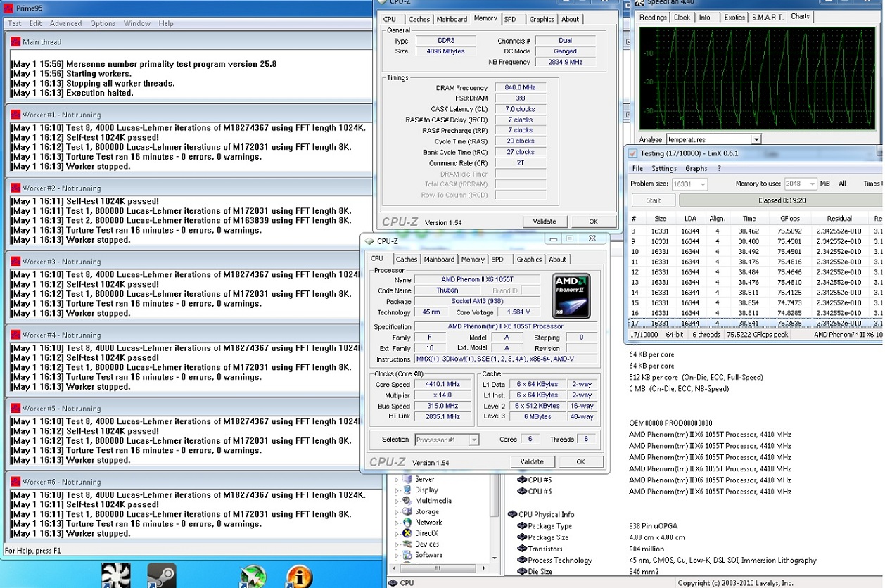Viewport: 885px width, 588px height.
Task: Click the Multimedia tree icon
Action: click(408, 501)
